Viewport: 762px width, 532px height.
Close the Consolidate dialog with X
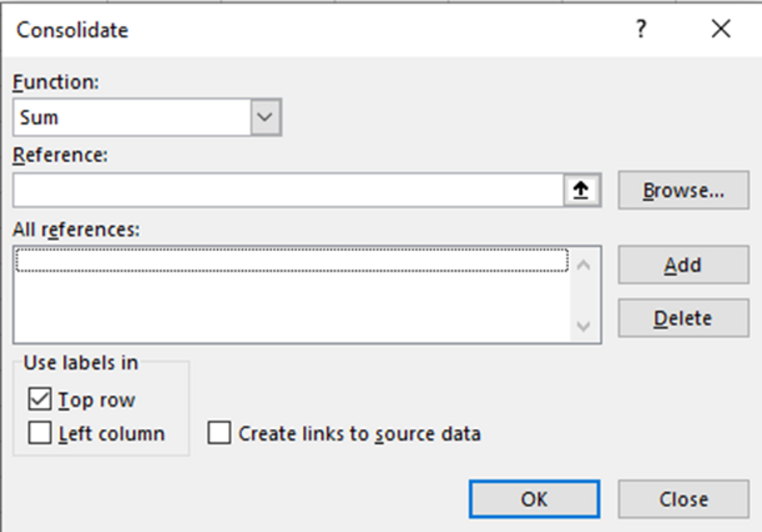(720, 28)
